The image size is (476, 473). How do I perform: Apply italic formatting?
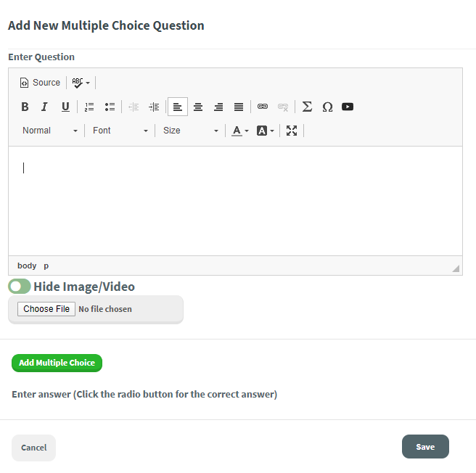[44, 107]
